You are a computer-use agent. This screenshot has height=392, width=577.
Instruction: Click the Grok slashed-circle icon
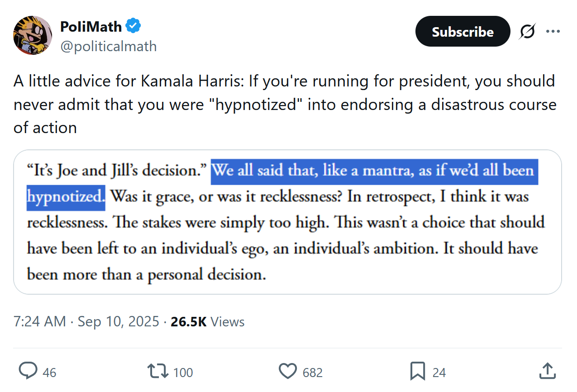[528, 32]
